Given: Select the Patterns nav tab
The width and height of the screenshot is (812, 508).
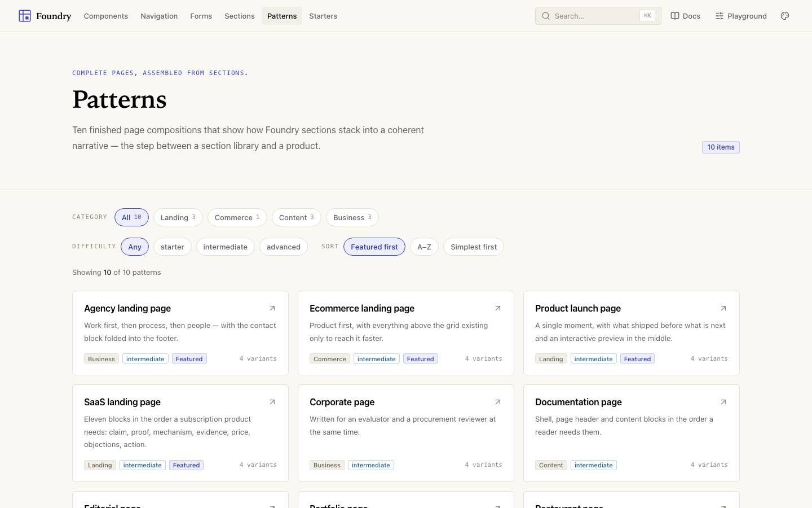Looking at the screenshot, I should 282,16.
